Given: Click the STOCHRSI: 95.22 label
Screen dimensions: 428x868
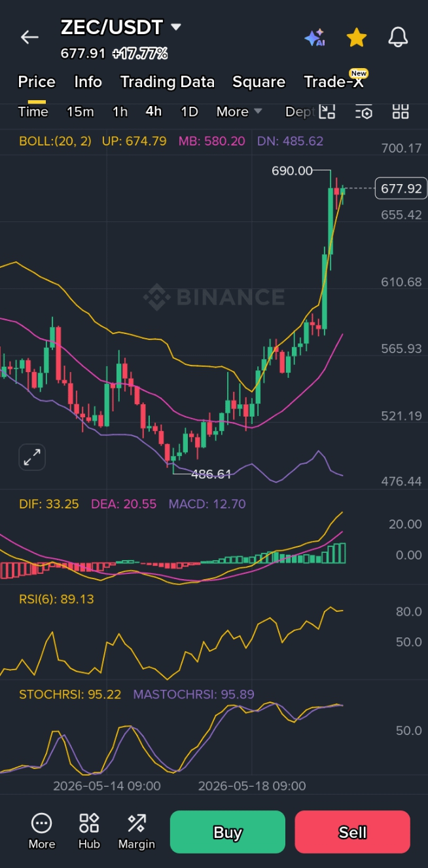Looking at the screenshot, I should point(70,694).
